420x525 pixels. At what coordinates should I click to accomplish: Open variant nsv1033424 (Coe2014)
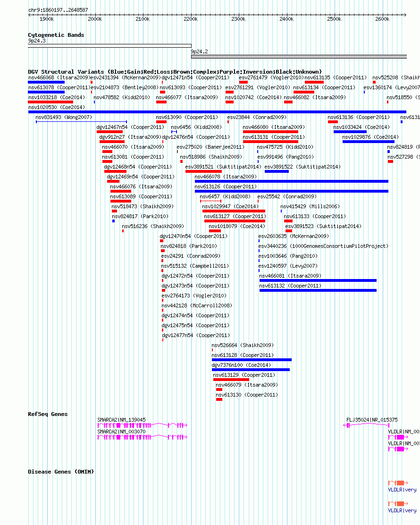tap(362, 127)
